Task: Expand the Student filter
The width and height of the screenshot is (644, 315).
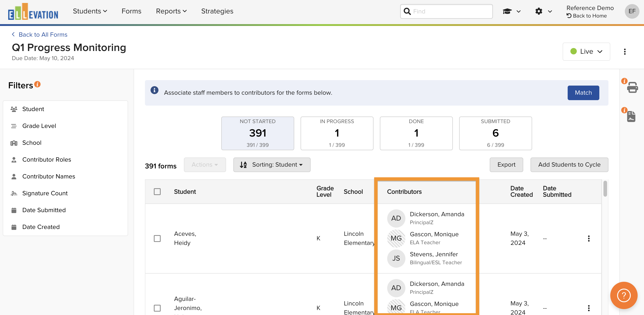Action: [65, 109]
